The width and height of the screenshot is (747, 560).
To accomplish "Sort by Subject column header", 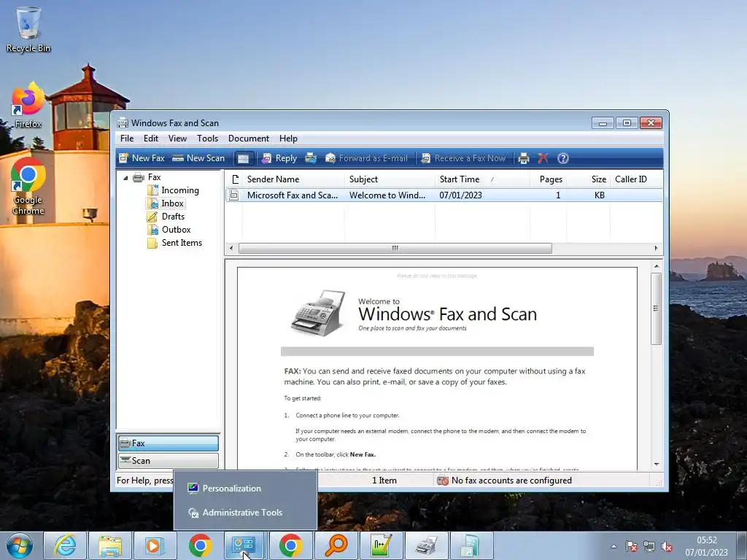I will (x=390, y=179).
